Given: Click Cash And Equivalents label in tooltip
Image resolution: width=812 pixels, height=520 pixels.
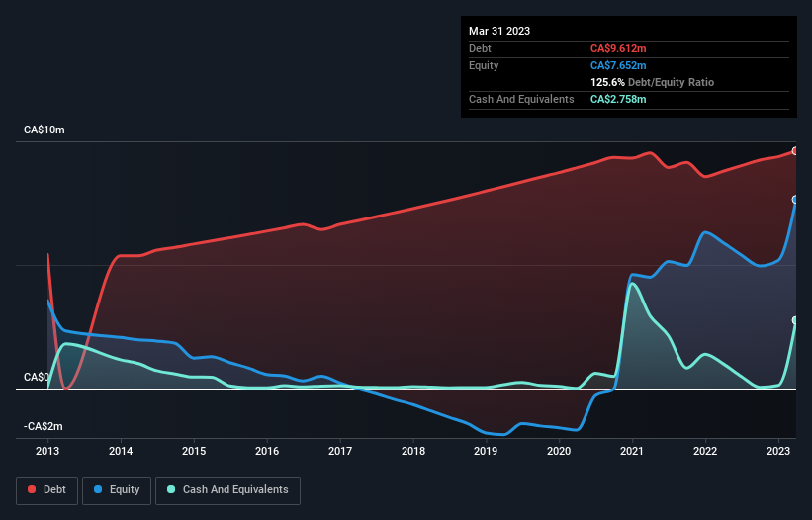Looking at the screenshot, I should click(x=521, y=99).
